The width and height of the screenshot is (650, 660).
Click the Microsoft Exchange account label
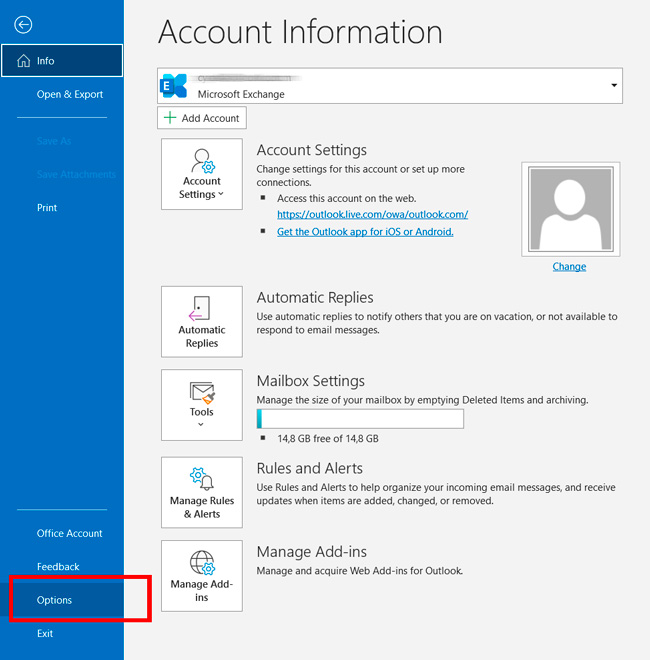[241, 94]
